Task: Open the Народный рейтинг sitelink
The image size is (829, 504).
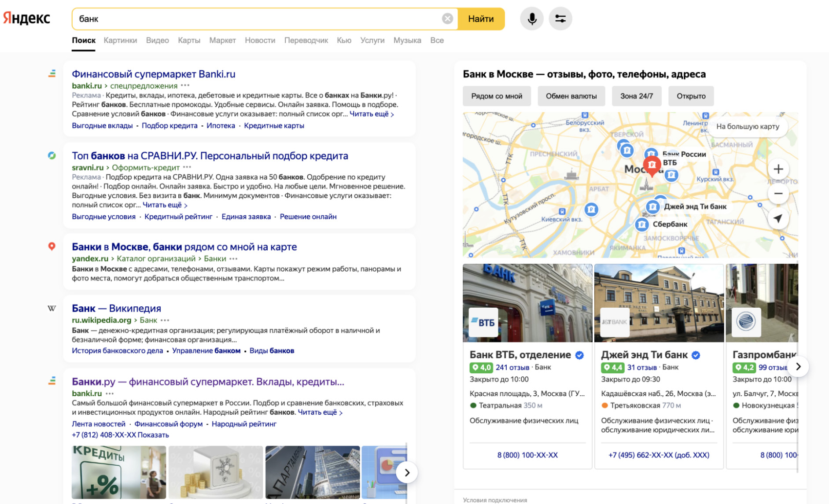Action: [x=244, y=424]
